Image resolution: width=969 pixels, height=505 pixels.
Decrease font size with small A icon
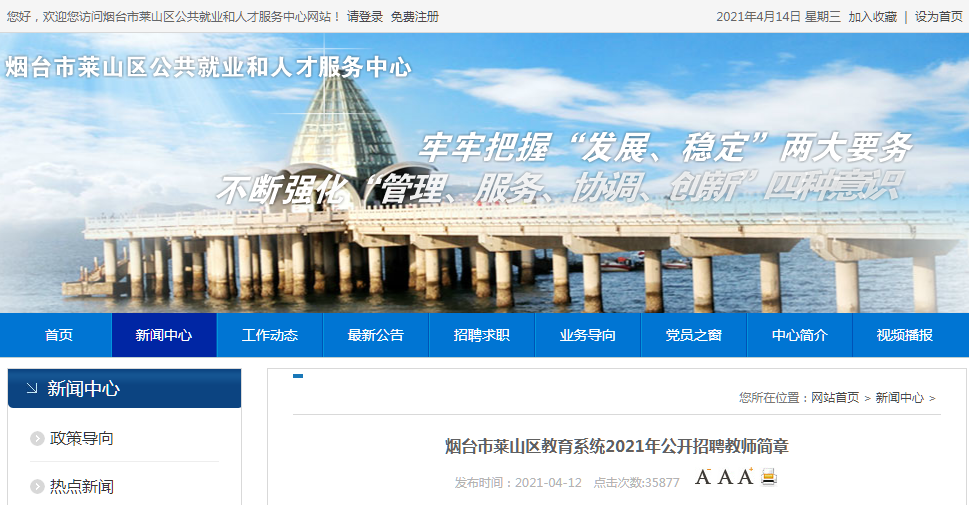[703, 477]
